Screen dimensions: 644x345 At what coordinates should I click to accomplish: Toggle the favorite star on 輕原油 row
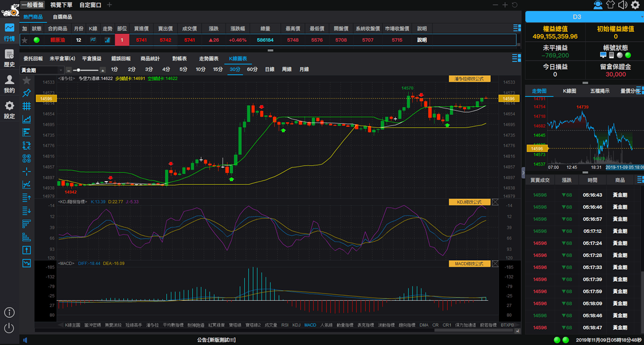click(x=25, y=40)
